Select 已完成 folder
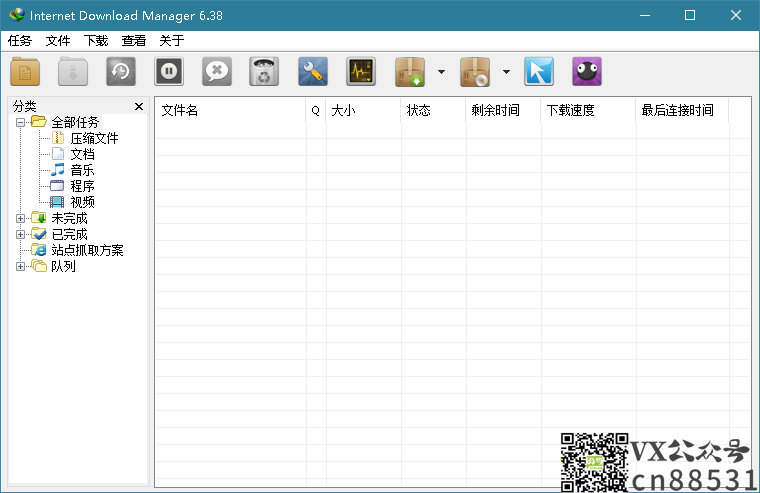 tap(69, 234)
